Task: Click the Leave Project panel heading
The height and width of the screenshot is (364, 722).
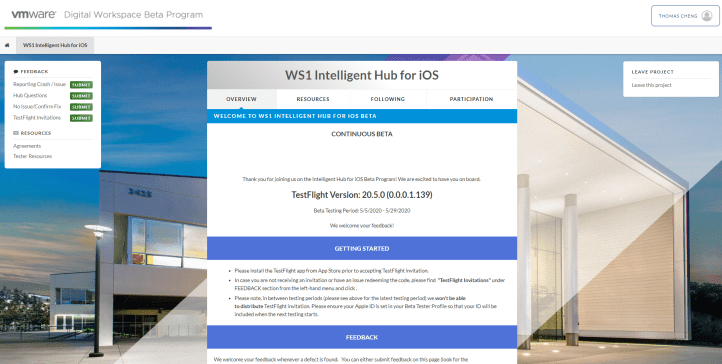Action: [652, 72]
